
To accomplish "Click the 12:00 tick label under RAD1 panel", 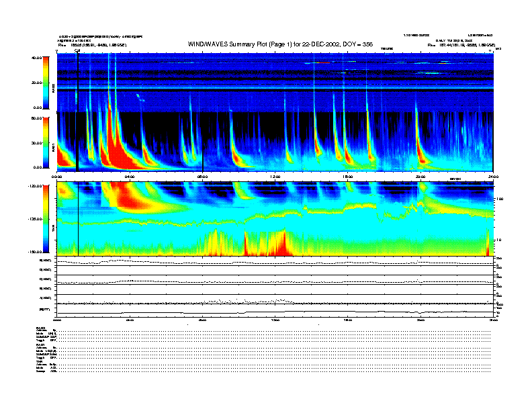I will click(x=275, y=177).
